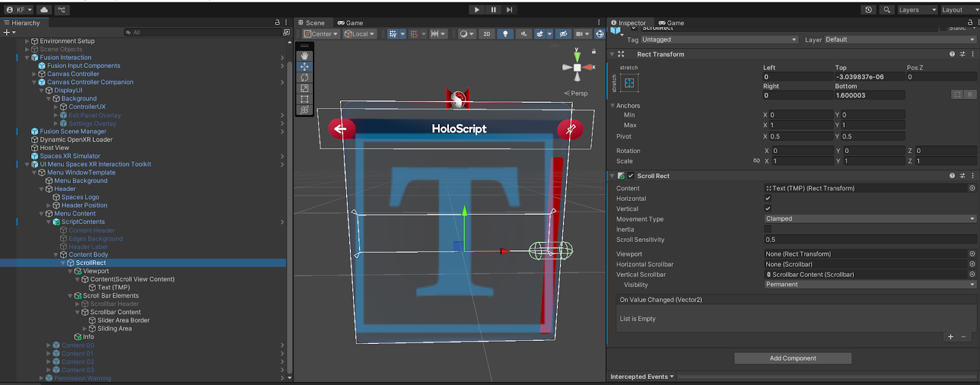
Task: Expand the Environment Setup hierarchy item
Action: [x=27, y=42]
